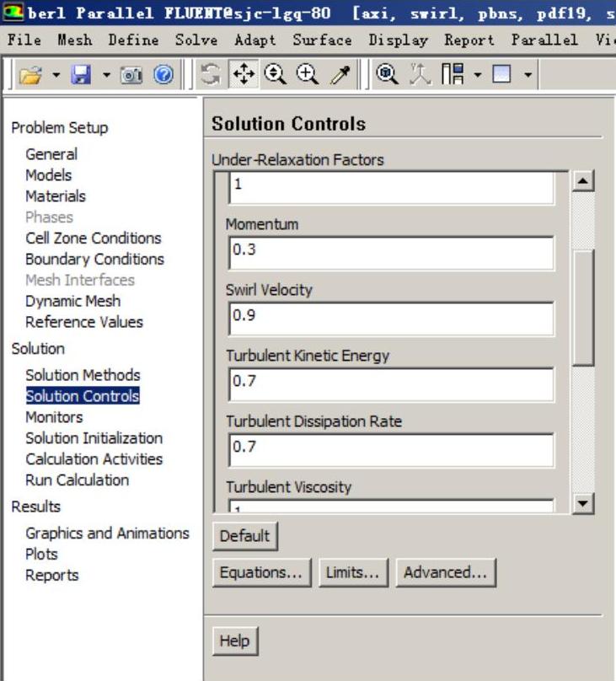Select the highlighted Solution Controls item
The image size is (616, 681).
click(83, 396)
